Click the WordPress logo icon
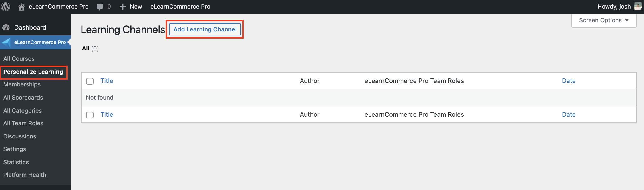This screenshot has height=190, width=644. click(x=6, y=7)
